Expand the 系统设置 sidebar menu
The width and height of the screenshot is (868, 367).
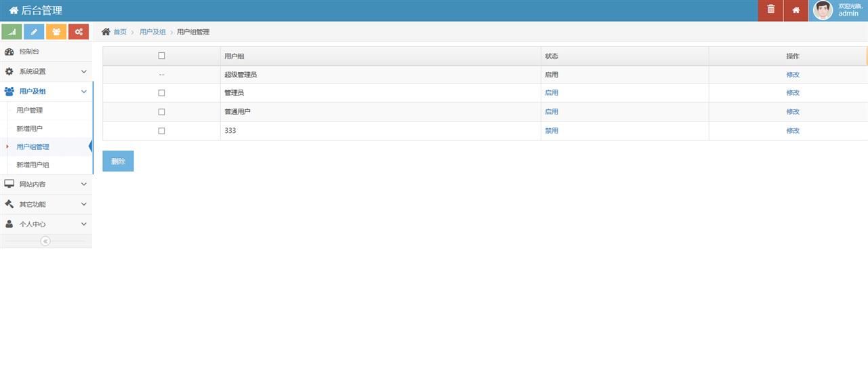[45, 71]
